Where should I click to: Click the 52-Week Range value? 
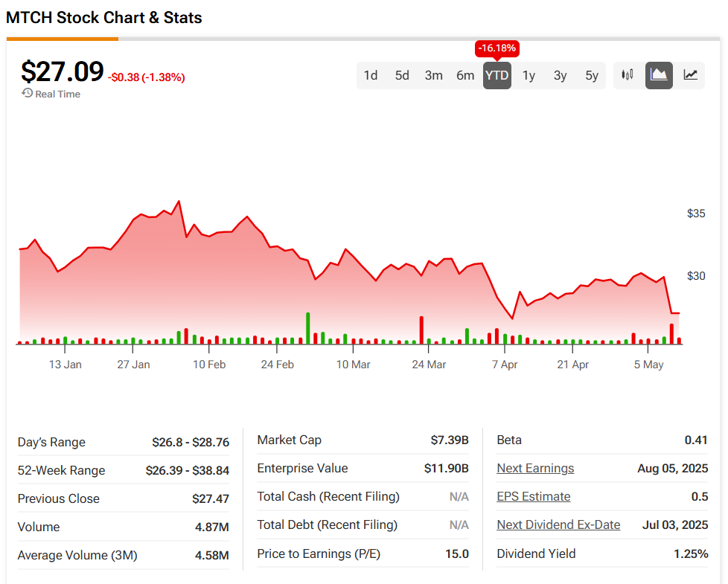pos(188,471)
